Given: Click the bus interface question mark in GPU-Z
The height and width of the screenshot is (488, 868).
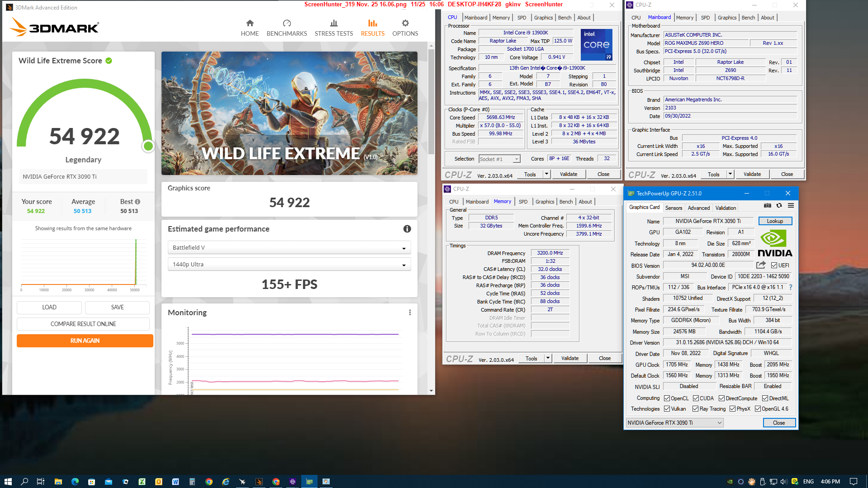Looking at the screenshot, I should tap(791, 287).
